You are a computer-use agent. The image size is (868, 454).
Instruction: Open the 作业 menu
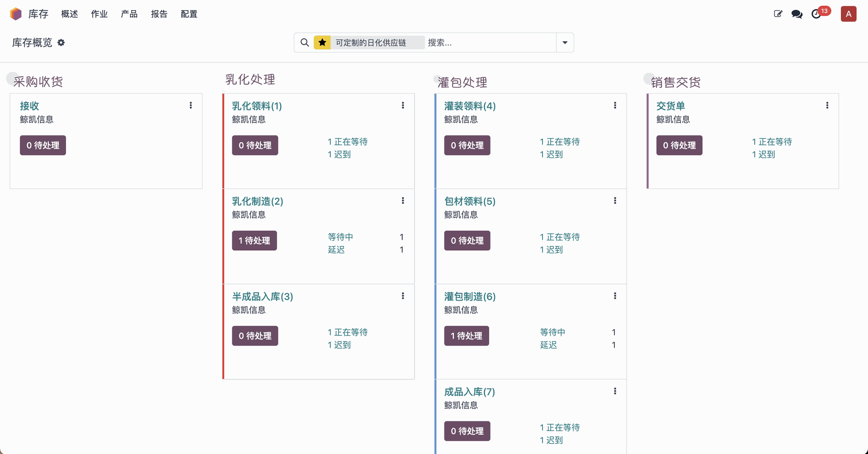(99, 14)
